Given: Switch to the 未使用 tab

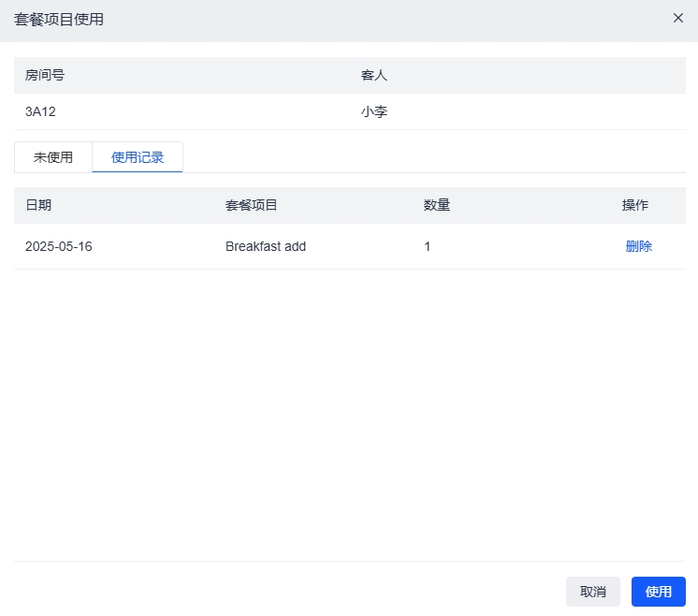Looking at the screenshot, I should point(53,157).
